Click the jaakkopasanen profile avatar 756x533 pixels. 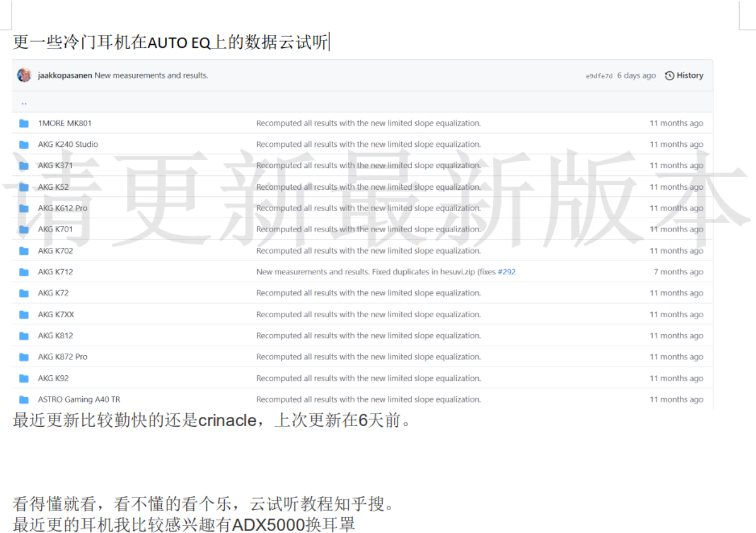(x=24, y=76)
